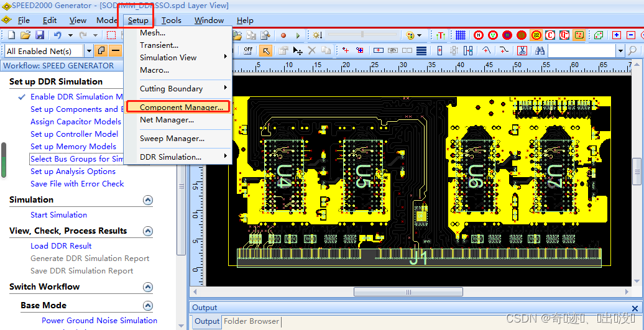The width and height of the screenshot is (644, 330).
Task: Toggle the dotted square display icon
Action: point(579,35)
